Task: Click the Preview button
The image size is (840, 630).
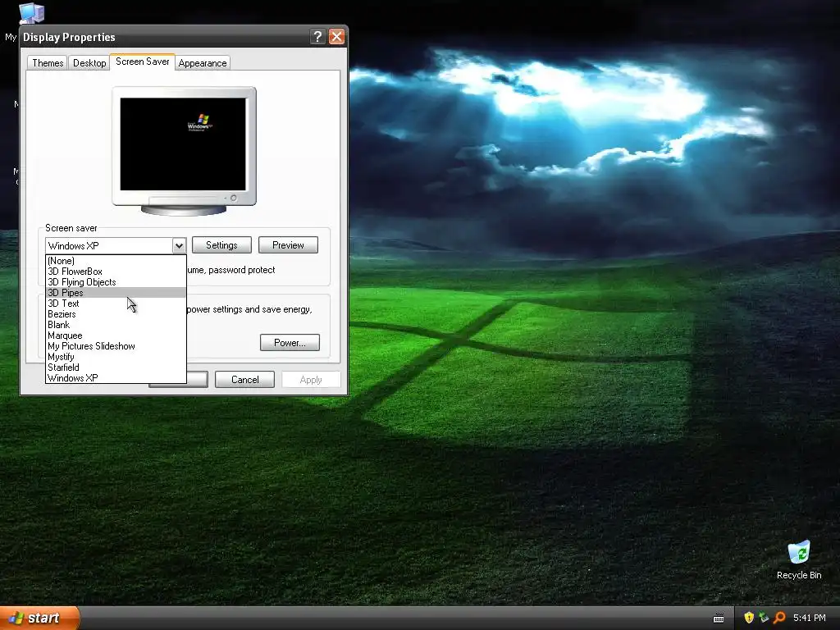Action: 288,245
